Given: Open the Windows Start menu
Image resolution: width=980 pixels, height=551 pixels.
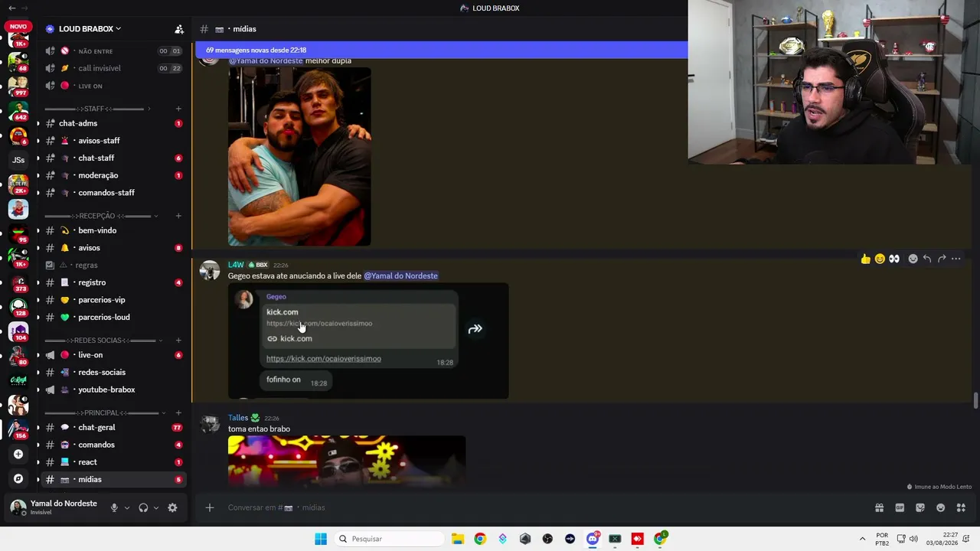Looking at the screenshot, I should pyautogui.click(x=321, y=539).
